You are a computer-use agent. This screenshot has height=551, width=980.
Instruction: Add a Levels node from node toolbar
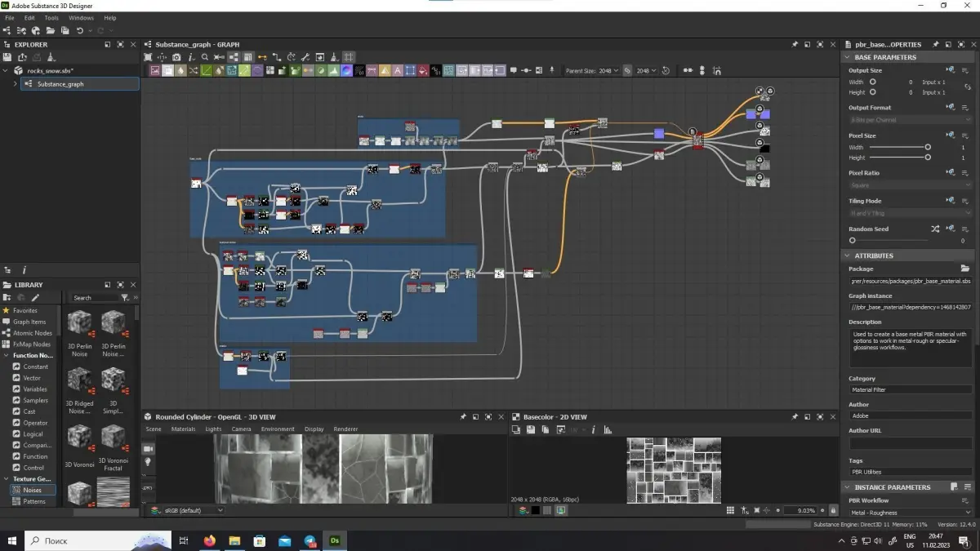point(333,71)
